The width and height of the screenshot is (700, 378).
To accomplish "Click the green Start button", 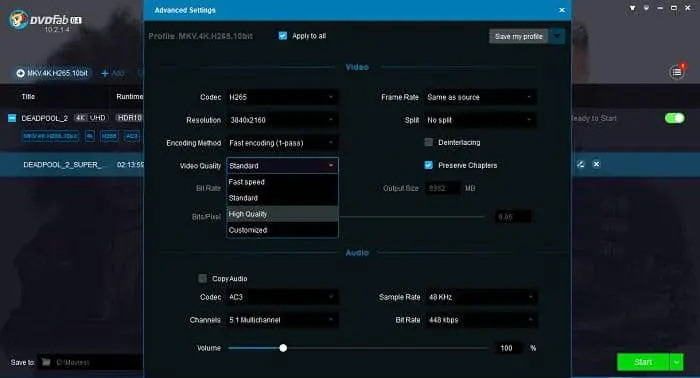I will [x=643, y=362].
